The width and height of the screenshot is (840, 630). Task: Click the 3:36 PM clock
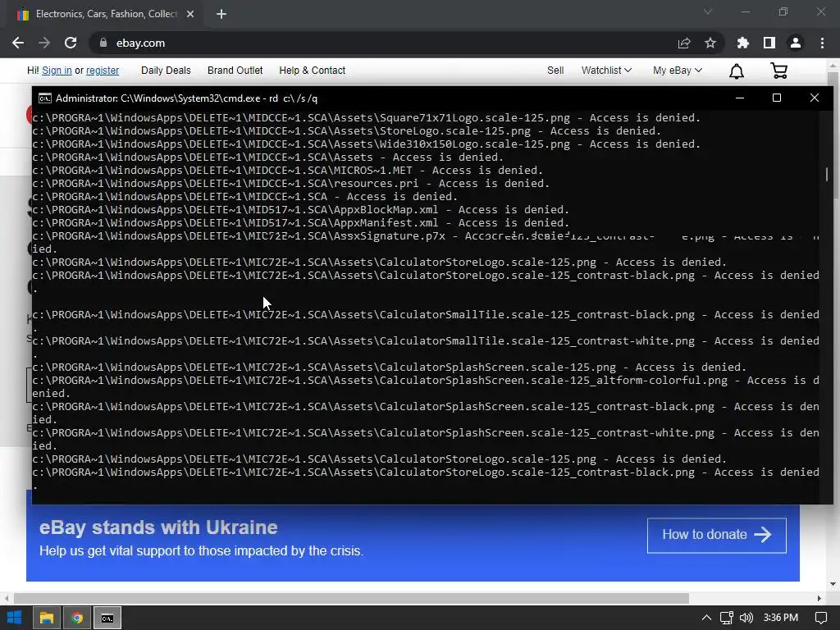pyautogui.click(x=781, y=618)
